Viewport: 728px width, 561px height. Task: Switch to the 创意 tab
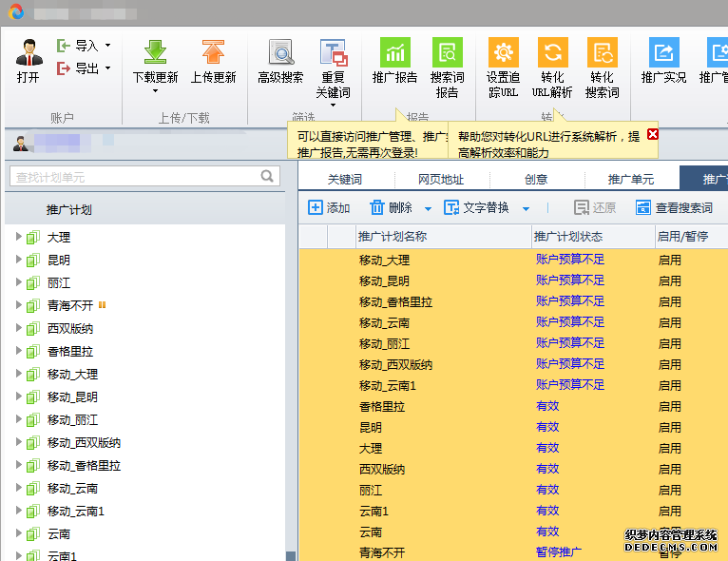[535, 179]
